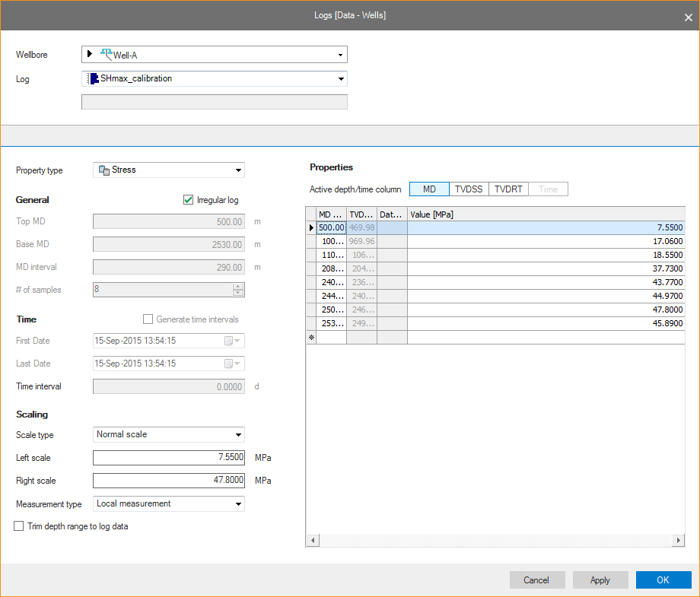Click the Left scale input field
This screenshot has width=700, height=597.
coord(169,458)
